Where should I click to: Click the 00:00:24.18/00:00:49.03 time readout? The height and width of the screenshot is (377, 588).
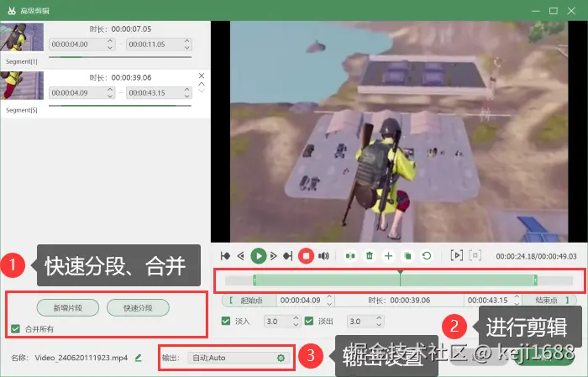pyautogui.click(x=536, y=256)
